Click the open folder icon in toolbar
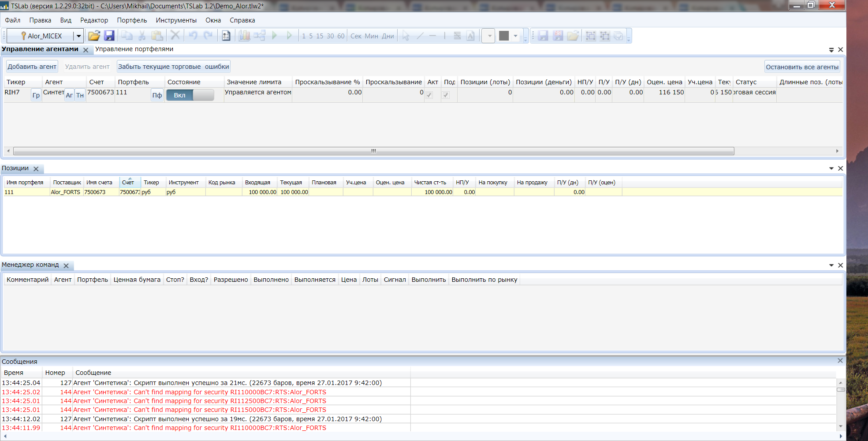This screenshot has height=441, width=868. (x=94, y=36)
